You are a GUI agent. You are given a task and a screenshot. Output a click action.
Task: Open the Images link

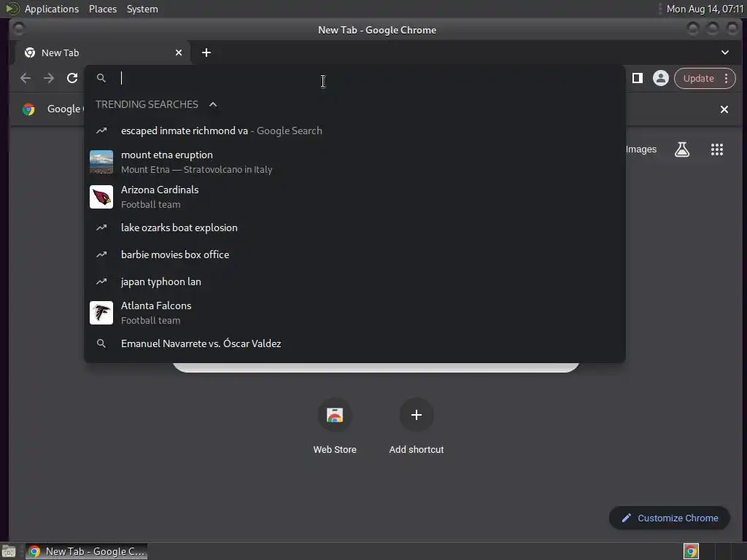click(x=640, y=149)
